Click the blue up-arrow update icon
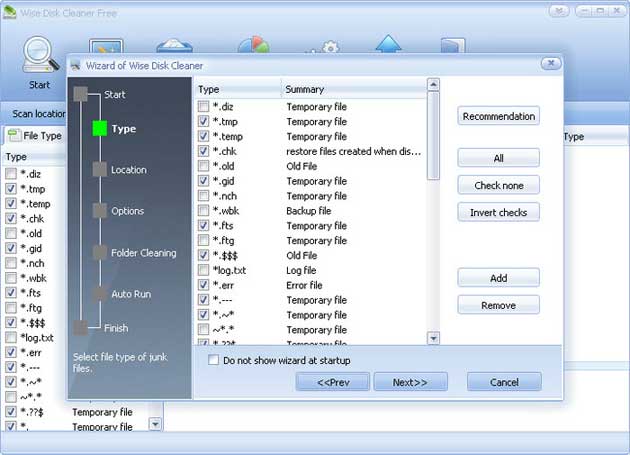The image size is (630, 455). pyautogui.click(x=388, y=44)
